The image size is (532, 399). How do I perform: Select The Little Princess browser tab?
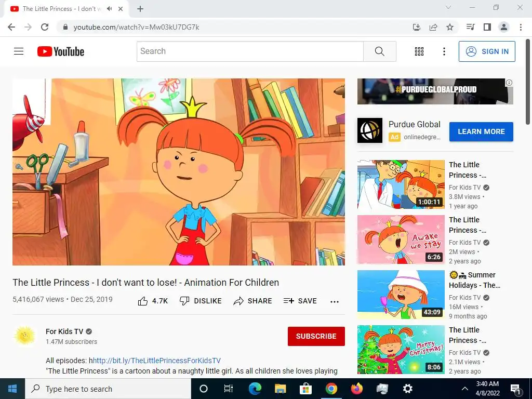[66, 9]
